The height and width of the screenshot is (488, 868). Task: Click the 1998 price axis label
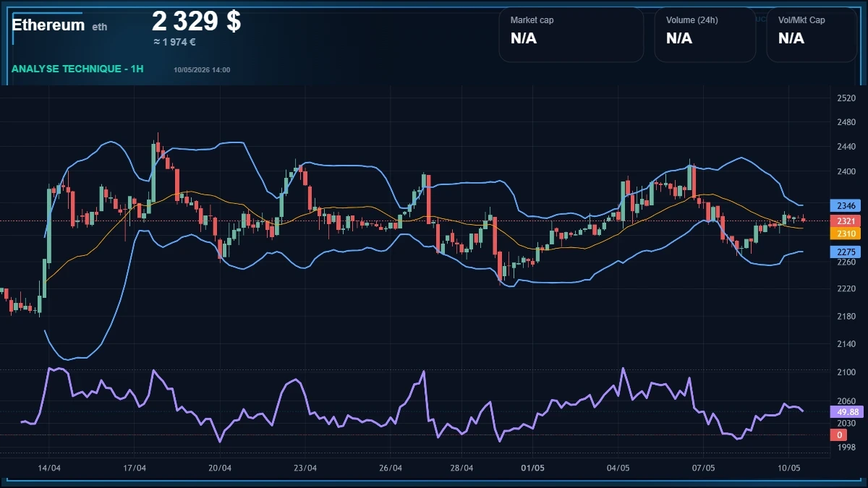coord(846,448)
